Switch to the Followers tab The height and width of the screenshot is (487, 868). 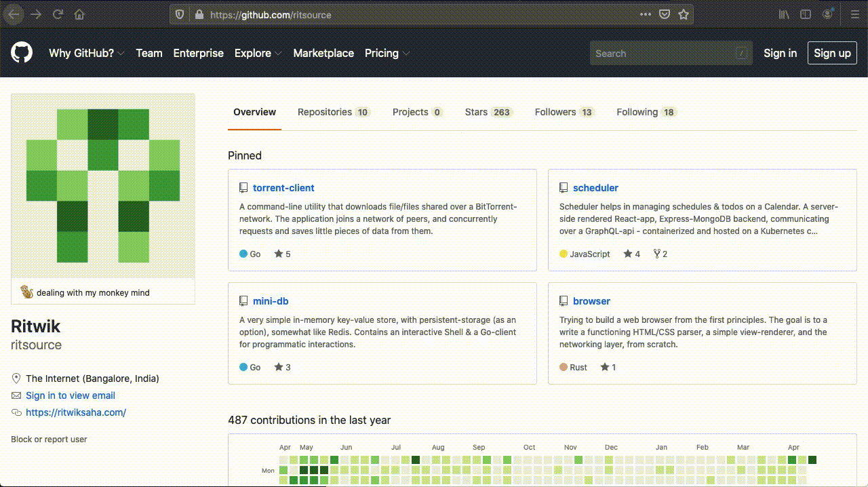pyautogui.click(x=564, y=112)
